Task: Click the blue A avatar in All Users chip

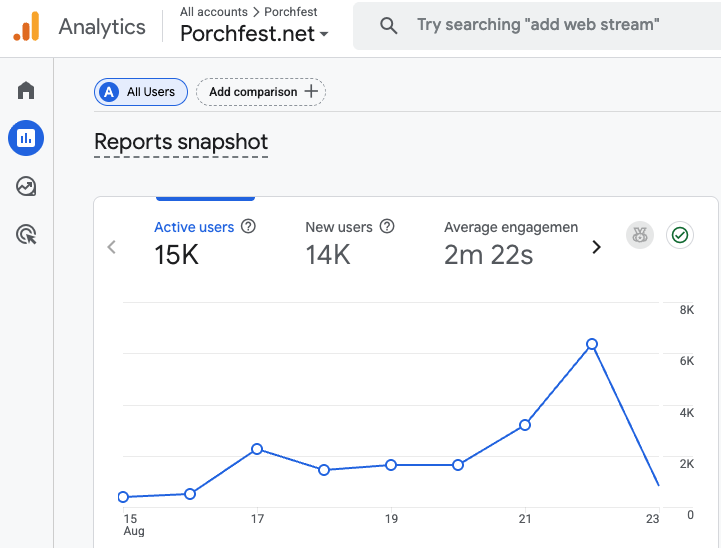Action: click(109, 92)
